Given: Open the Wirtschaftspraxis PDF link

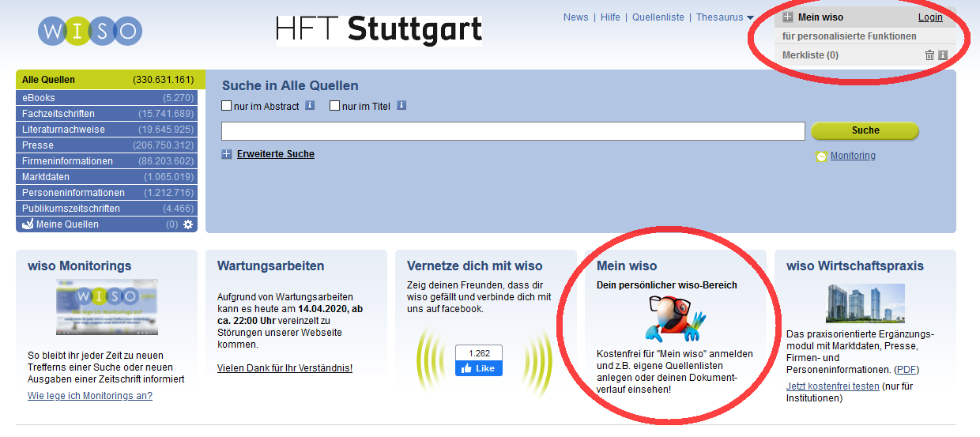Looking at the screenshot, I should pos(907,370).
